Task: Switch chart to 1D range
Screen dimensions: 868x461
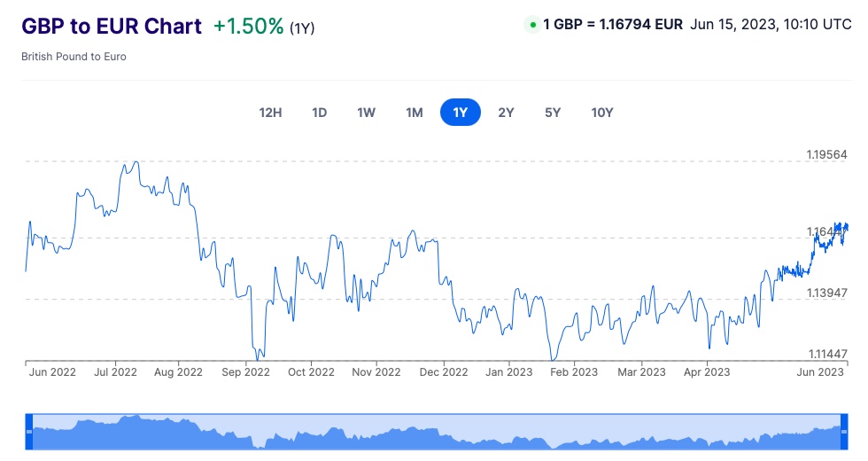Action: tap(320, 113)
